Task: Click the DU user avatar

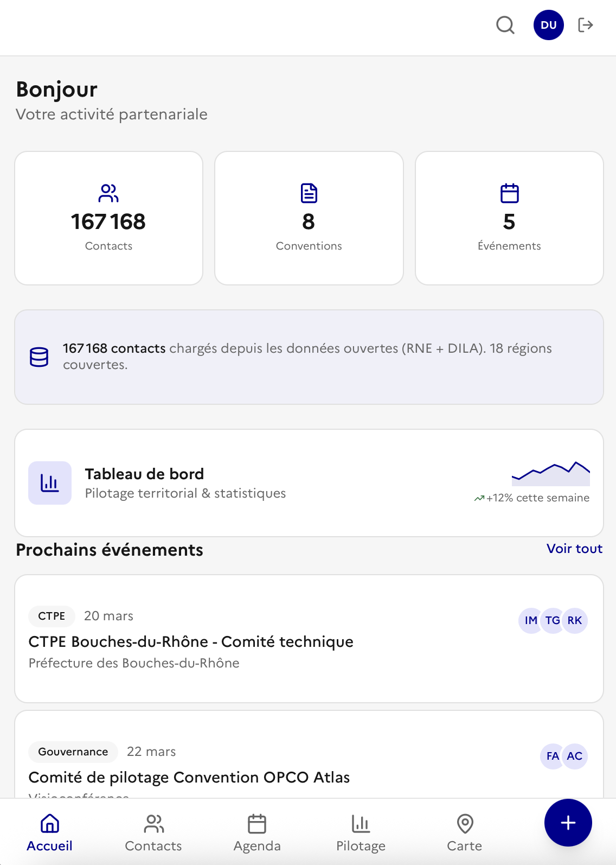Action: (x=548, y=25)
